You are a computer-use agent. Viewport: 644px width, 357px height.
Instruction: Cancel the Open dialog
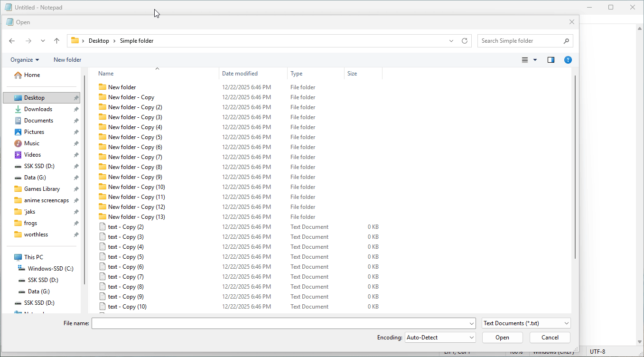click(550, 338)
